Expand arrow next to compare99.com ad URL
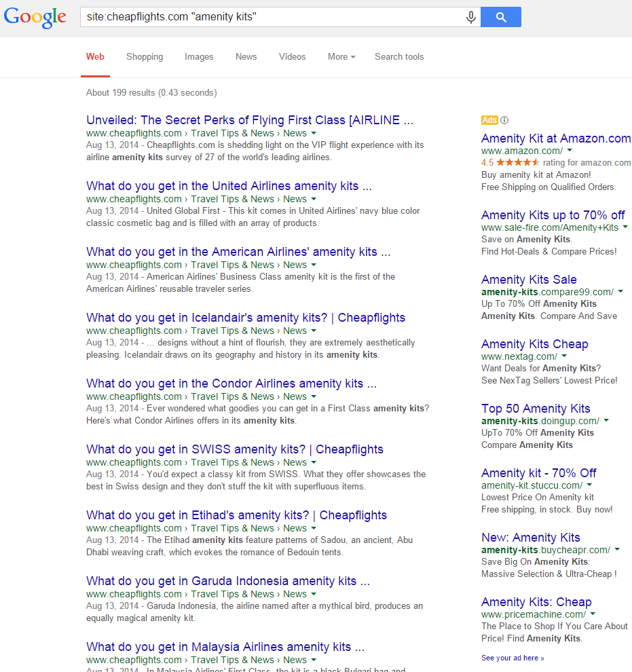This screenshot has width=632, height=672. [620, 291]
